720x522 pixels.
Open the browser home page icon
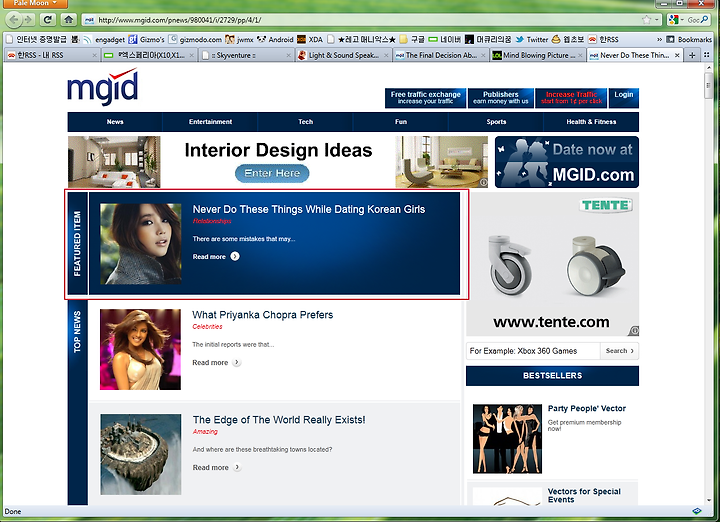(x=68, y=20)
